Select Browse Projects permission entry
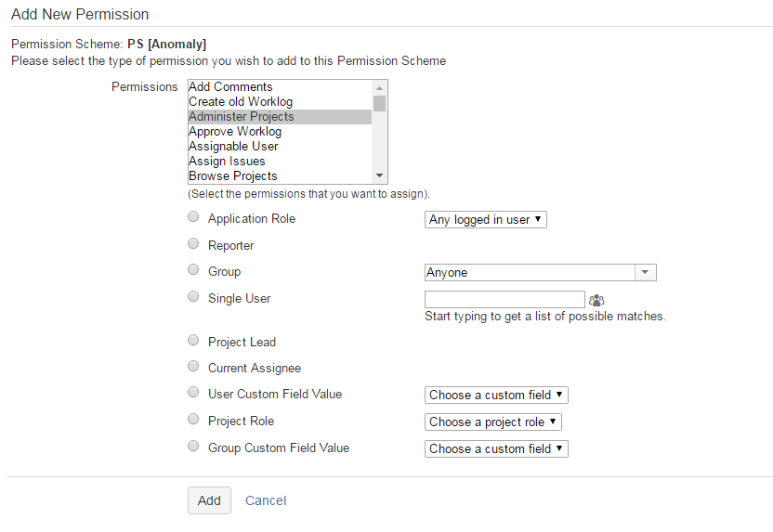 (233, 175)
